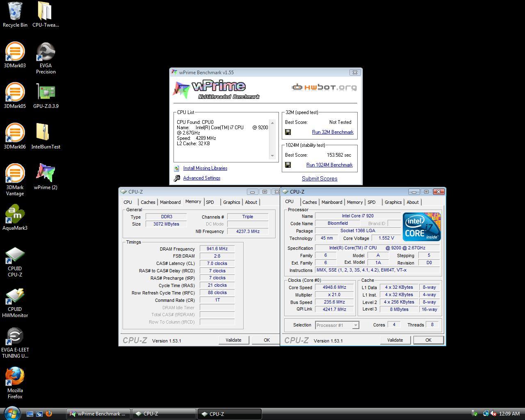Click save icon next to Run 32M Benchmark
The height and width of the screenshot is (420, 525).
pos(288,132)
